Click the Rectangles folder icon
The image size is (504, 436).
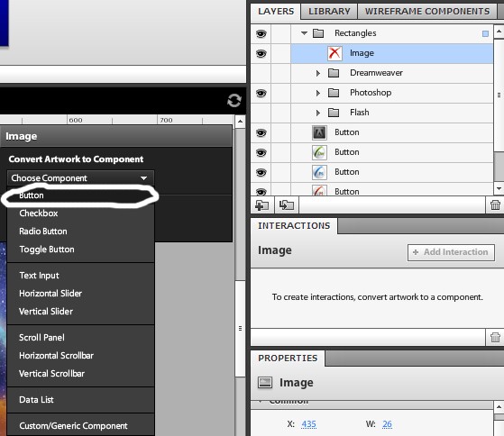click(x=318, y=33)
